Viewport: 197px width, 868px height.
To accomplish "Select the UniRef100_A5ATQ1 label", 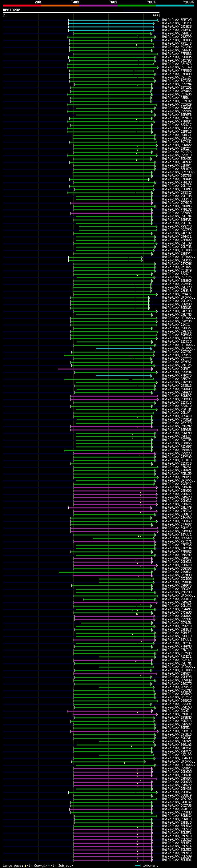I will click(x=177, y=410).
